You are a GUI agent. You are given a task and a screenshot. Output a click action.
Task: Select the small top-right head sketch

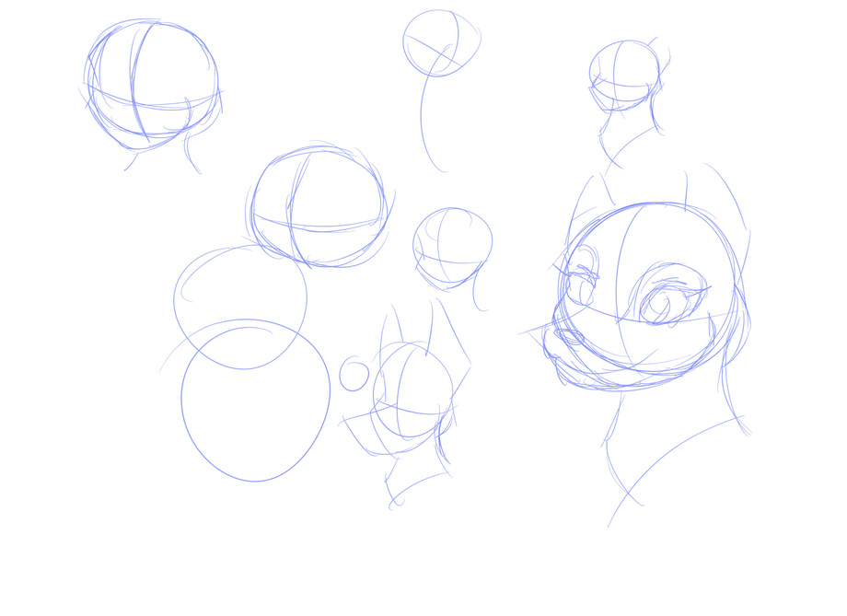(x=624, y=76)
